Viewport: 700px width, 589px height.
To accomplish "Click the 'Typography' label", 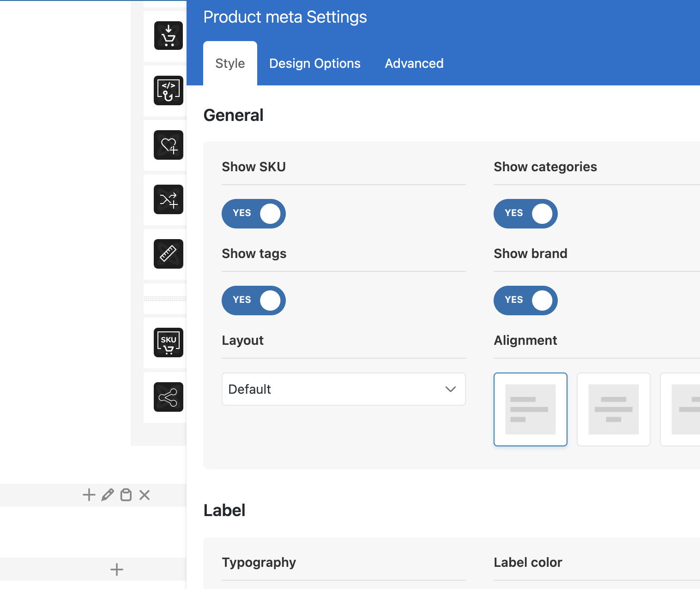I will click(259, 562).
